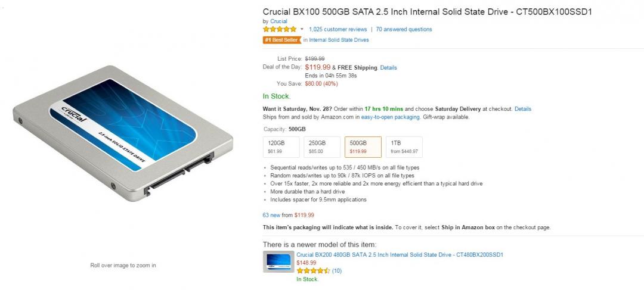Open the Crucial BX200 480GB product link

[x=400, y=254]
